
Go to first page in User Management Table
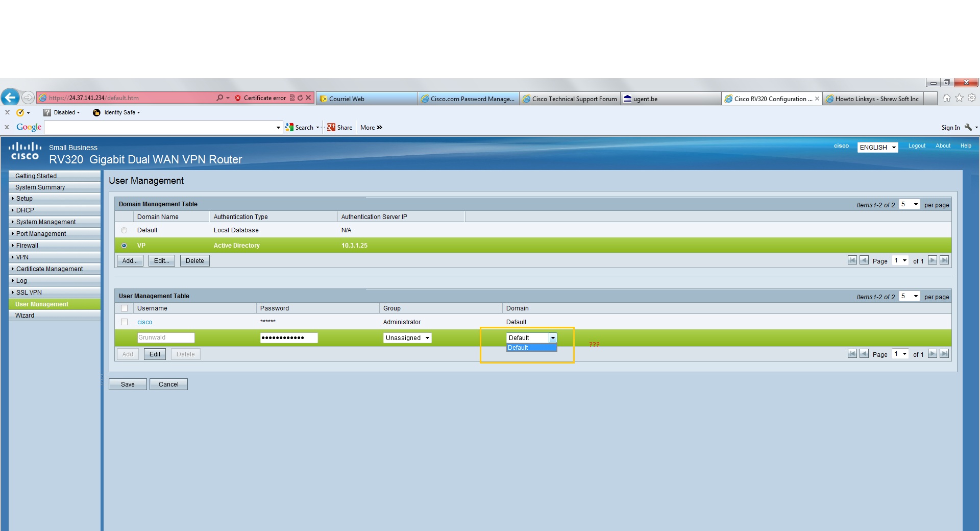852,354
